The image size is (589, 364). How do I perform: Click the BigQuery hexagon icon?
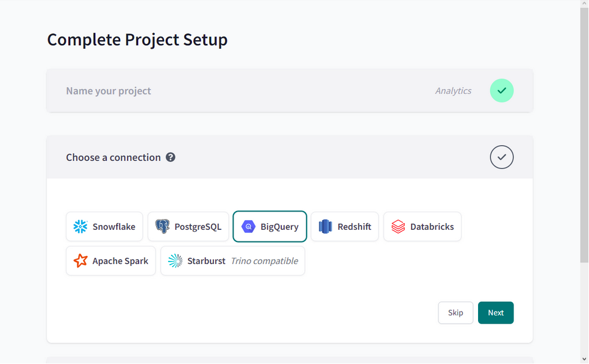pos(248,227)
